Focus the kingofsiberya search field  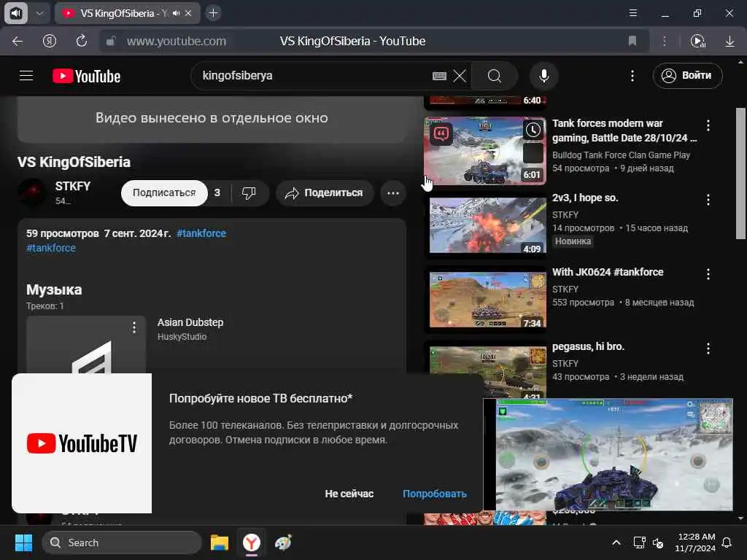(x=314, y=76)
